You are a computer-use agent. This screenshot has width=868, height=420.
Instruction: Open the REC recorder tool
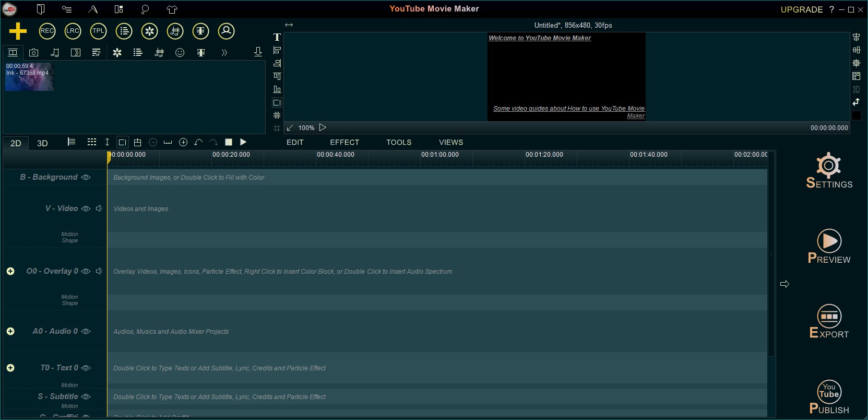click(47, 31)
